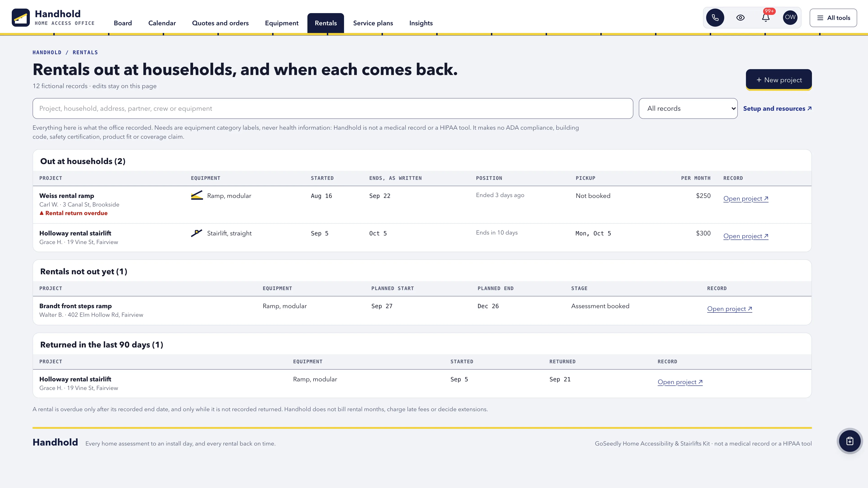
Task: Click the '$300' per month amount
Action: click(x=703, y=233)
